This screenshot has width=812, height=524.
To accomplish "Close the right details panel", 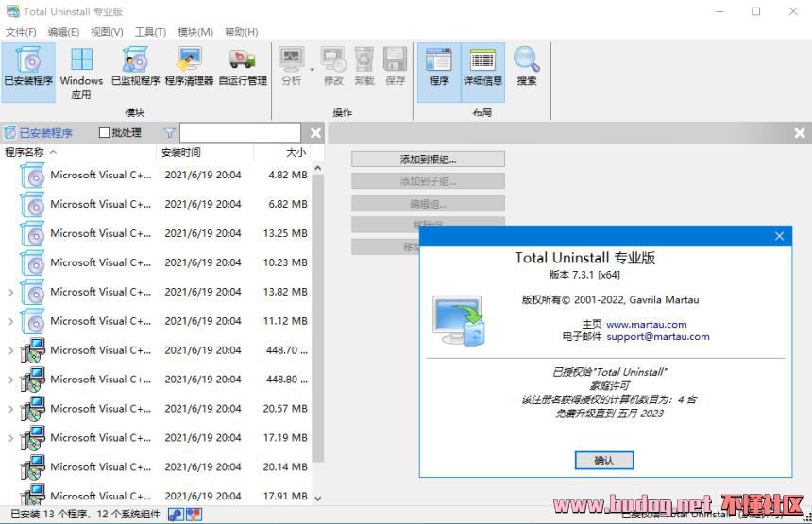I will [x=800, y=133].
